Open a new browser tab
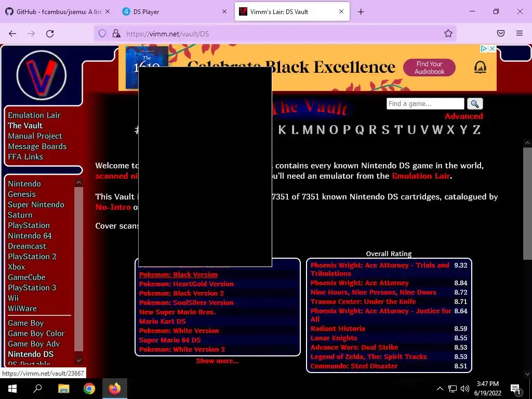Image resolution: width=532 pixels, height=399 pixels. pyautogui.click(x=361, y=12)
